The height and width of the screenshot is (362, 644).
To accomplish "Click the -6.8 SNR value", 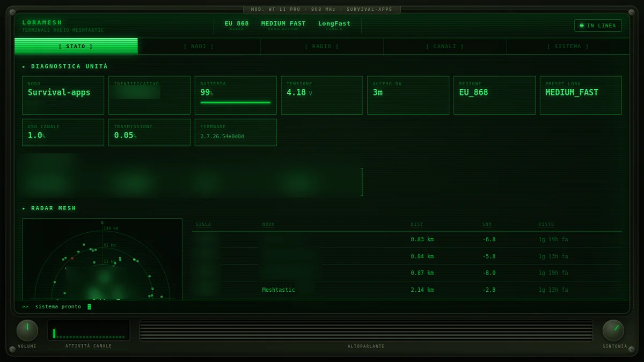I will 489,239.
